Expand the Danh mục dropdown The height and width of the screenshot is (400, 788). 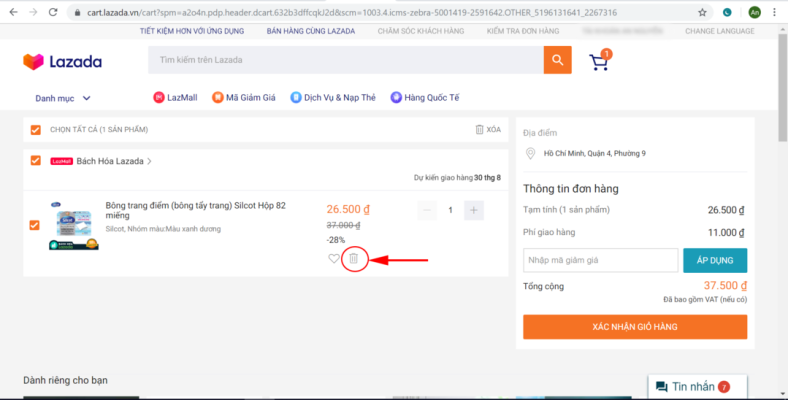[63, 98]
